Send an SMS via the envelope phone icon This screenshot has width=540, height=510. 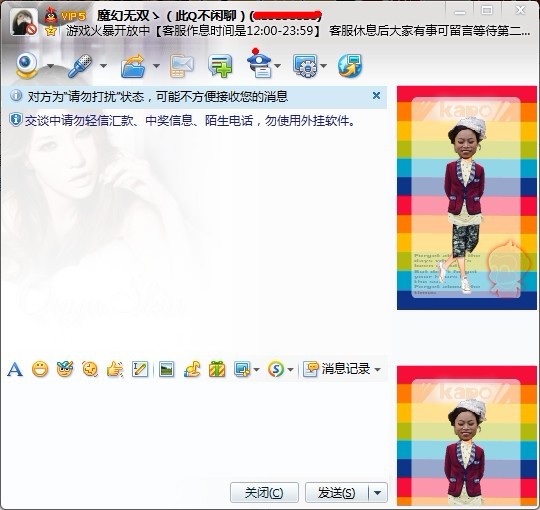pos(181,65)
